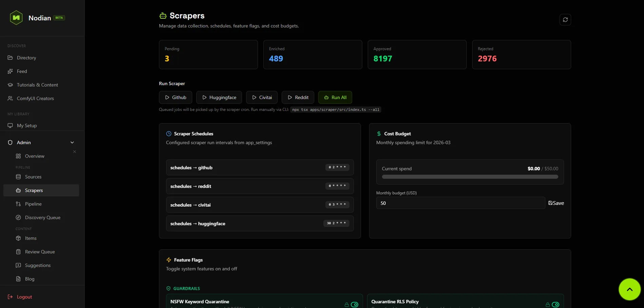644x308 pixels.
Task: Click the scroll-to-top arrow button
Action: click(629, 289)
